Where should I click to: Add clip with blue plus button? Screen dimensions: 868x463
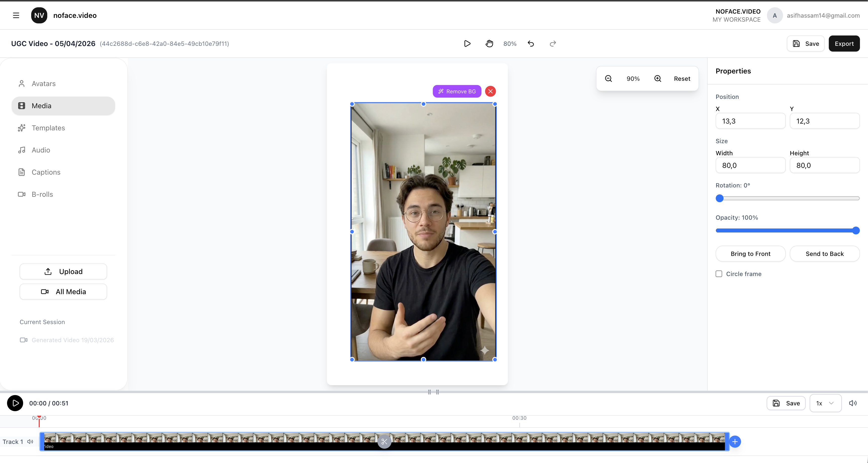tap(735, 441)
